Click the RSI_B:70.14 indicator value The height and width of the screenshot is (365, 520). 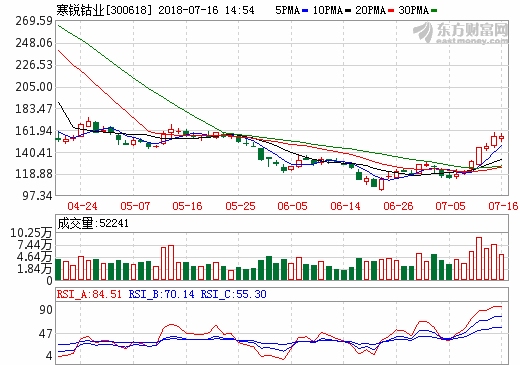tap(161, 294)
